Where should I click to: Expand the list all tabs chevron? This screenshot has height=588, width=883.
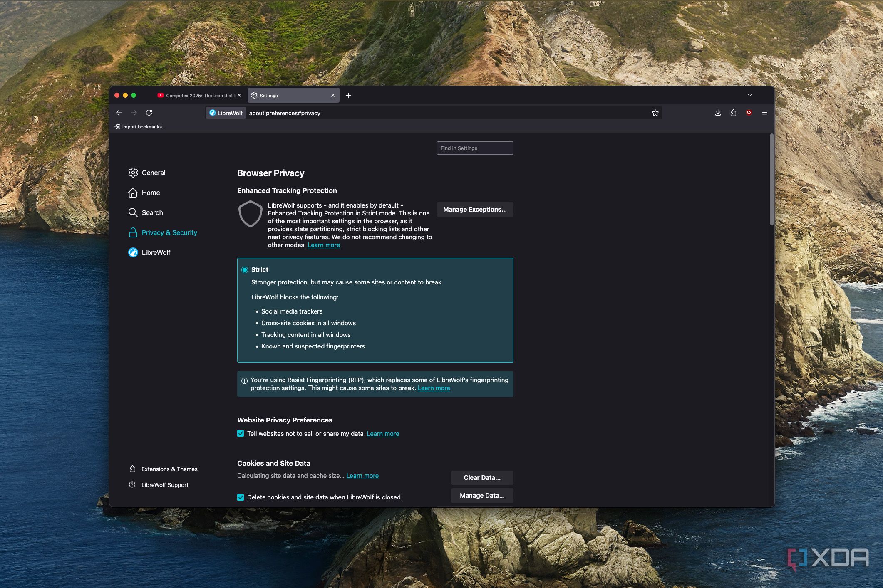[749, 96]
